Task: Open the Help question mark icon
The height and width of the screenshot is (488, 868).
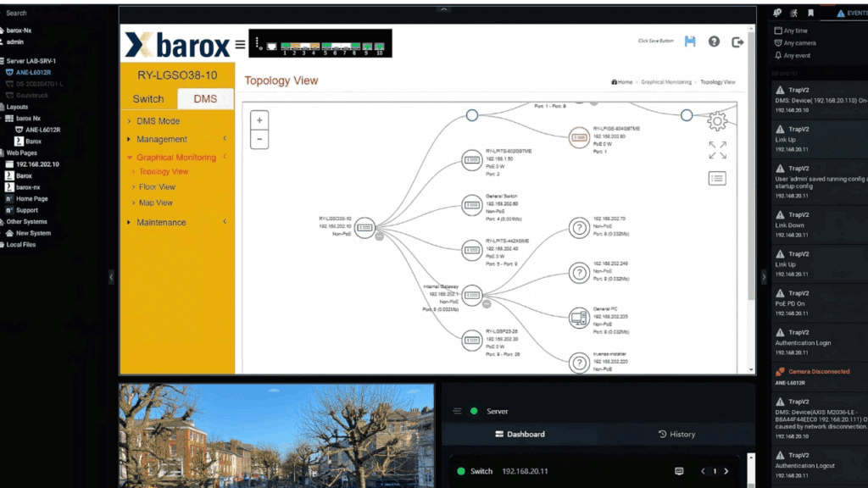Action: (x=714, y=42)
